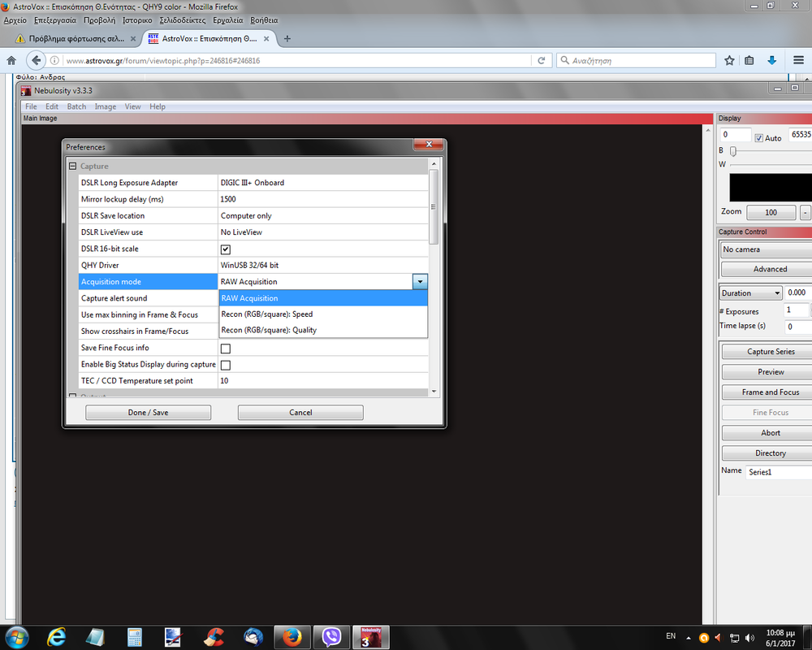Bookmark this page with the star icon
This screenshot has width=812, height=650.
coord(729,60)
